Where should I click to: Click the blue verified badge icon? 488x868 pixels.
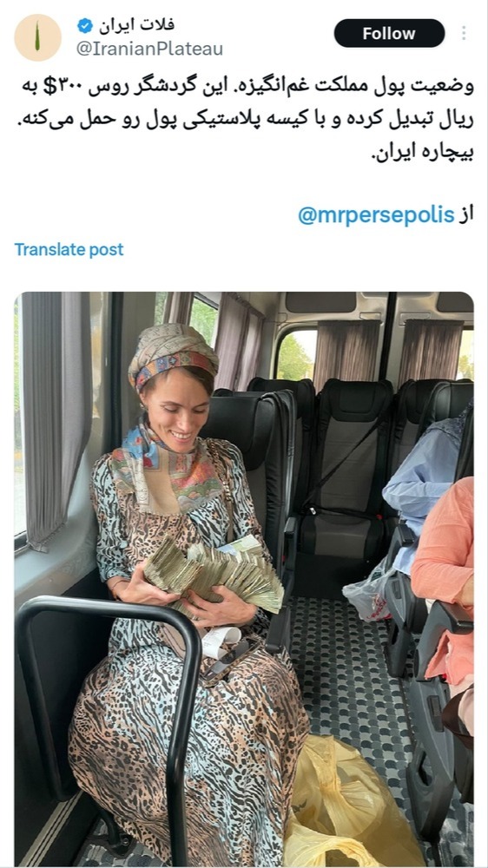[85, 25]
